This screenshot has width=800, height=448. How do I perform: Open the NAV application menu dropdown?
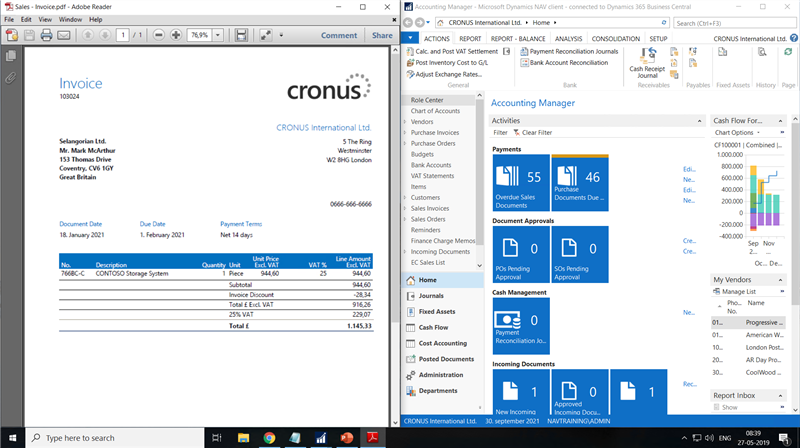pos(410,38)
